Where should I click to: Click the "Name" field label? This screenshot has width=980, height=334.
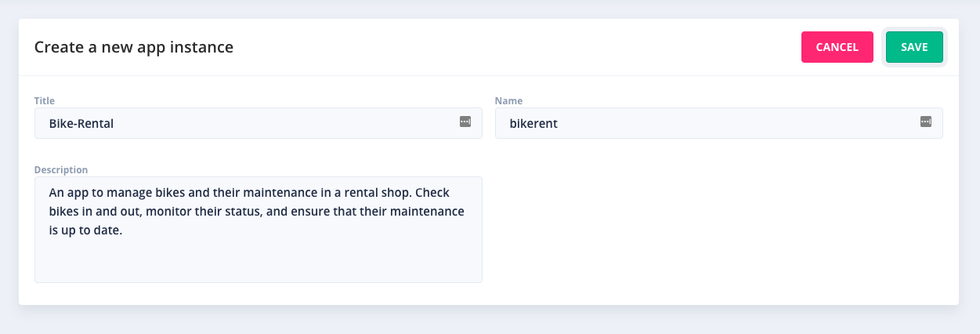pyautogui.click(x=508, y=100)
